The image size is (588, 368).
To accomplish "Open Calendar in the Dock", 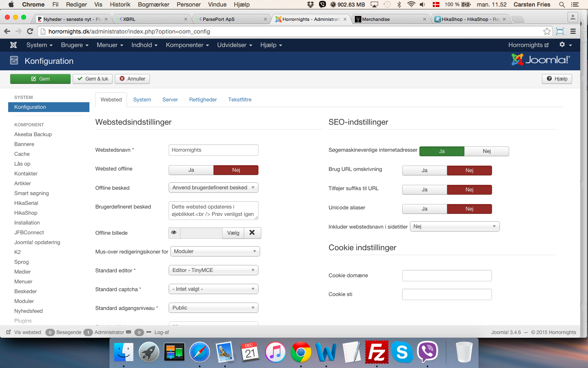I will coord(250,352).
